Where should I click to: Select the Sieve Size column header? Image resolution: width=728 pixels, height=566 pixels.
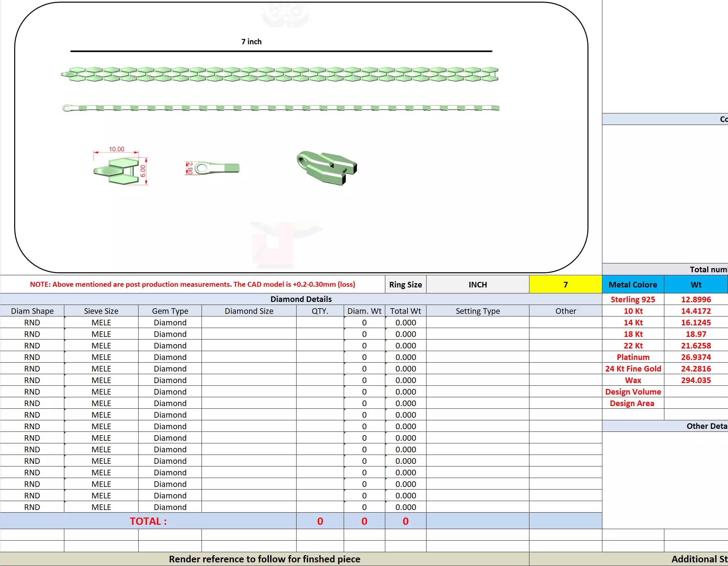(101, 311)
